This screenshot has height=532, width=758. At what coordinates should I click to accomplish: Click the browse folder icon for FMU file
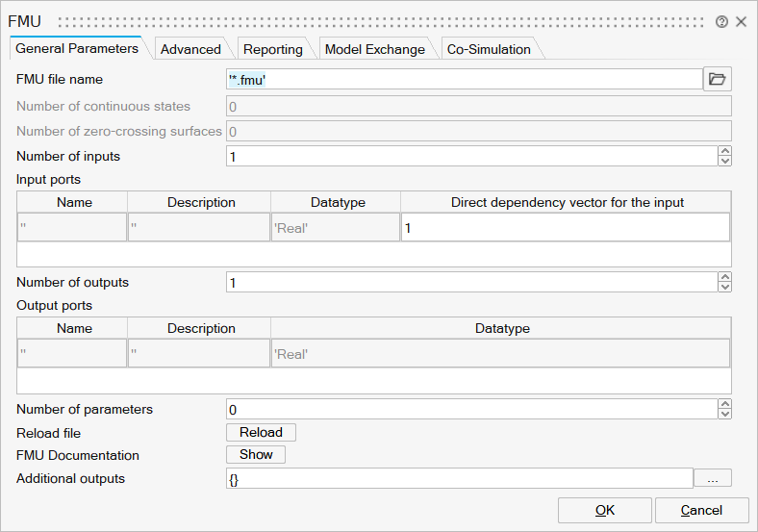[x=718, y=80]
